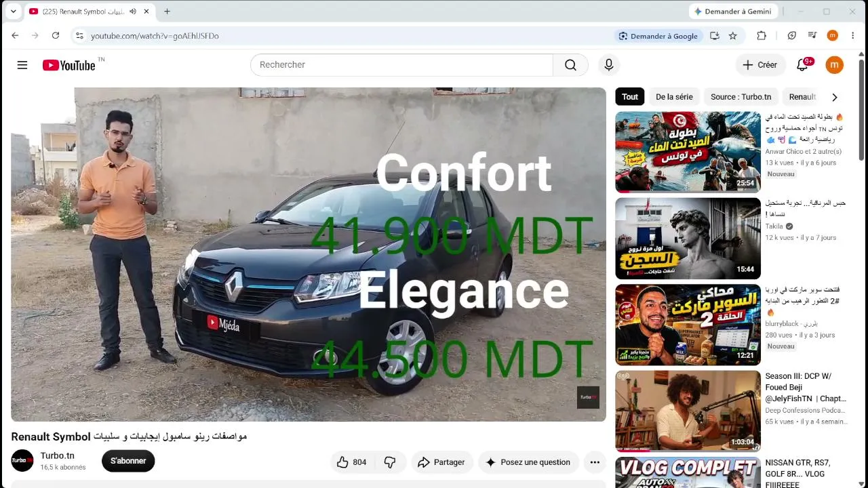This screenshot has width=868, height=488.
Task: Open the VLOG COMPLET video thumbnail
Action: pyautogui.click(x=688, y=472)
